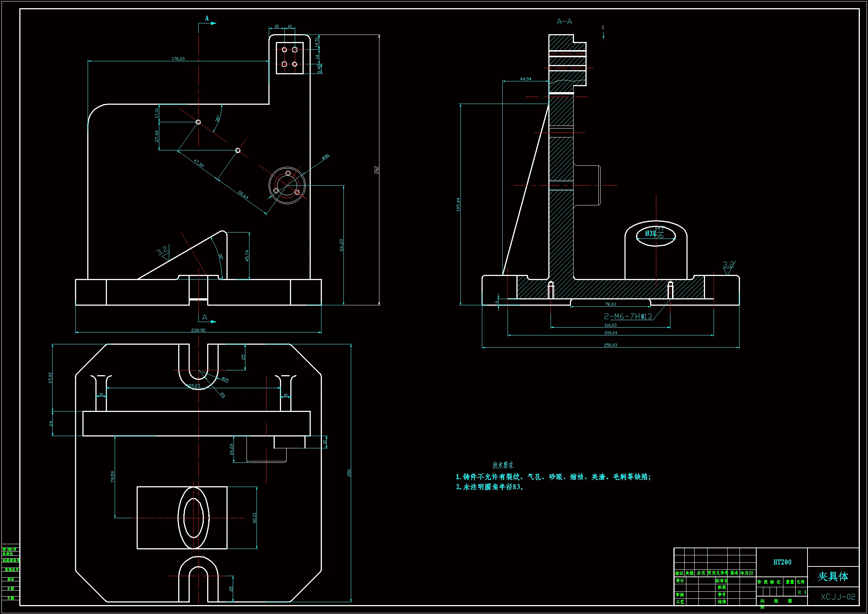
Task: Select the 夹具体 part name title text
Action: click(x=833, y=576)
